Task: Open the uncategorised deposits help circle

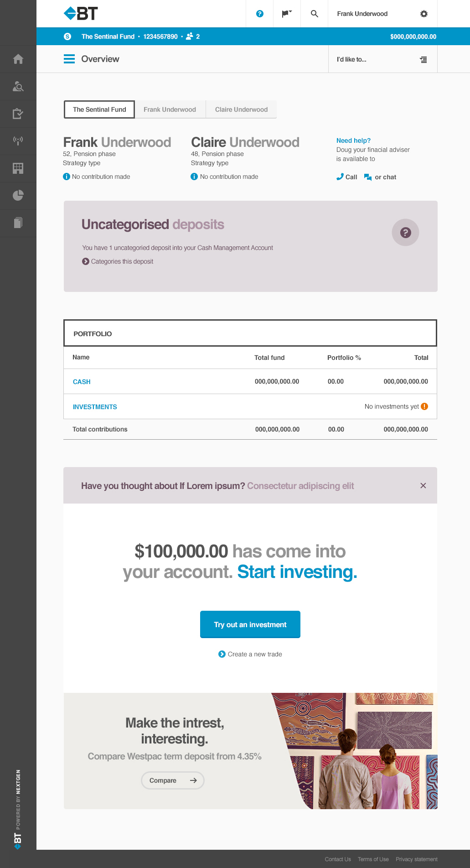Action: tap(406, 233)
